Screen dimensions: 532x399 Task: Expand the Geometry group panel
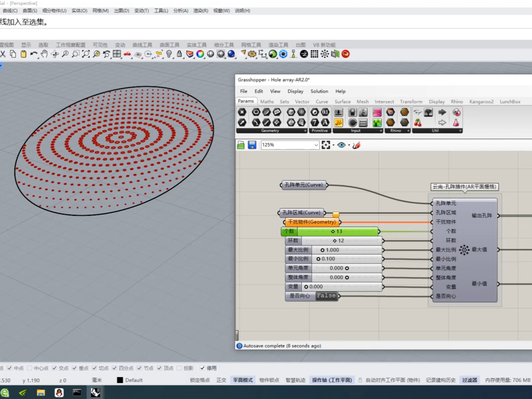[x=305, y=131]
